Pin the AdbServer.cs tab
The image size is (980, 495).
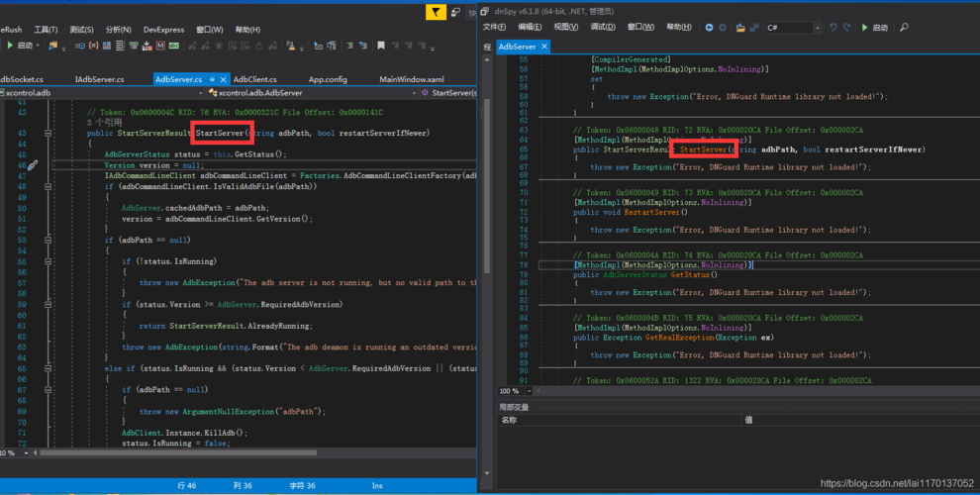(x=213, y=79)
